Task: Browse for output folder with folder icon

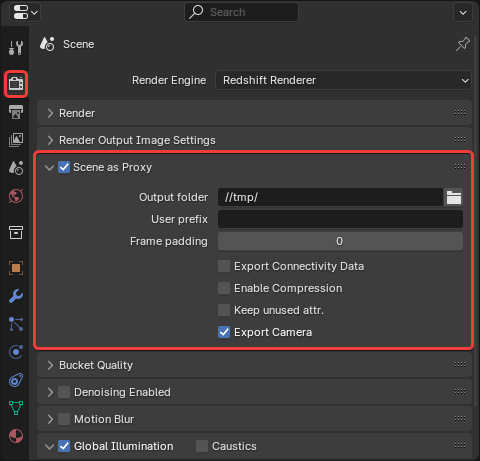Action: (454, 197)
